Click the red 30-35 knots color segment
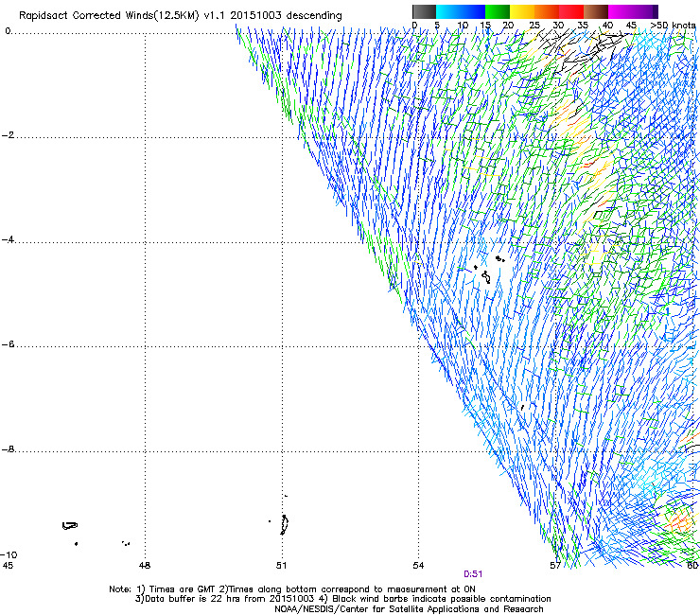Screen dimensions: 700x615 (571, 11)
